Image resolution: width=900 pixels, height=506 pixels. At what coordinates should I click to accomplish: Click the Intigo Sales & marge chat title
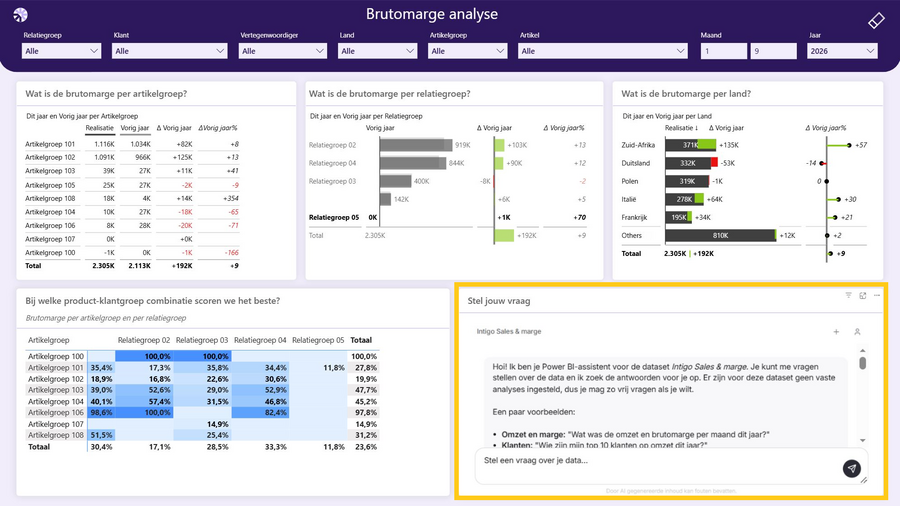point(509,332)
